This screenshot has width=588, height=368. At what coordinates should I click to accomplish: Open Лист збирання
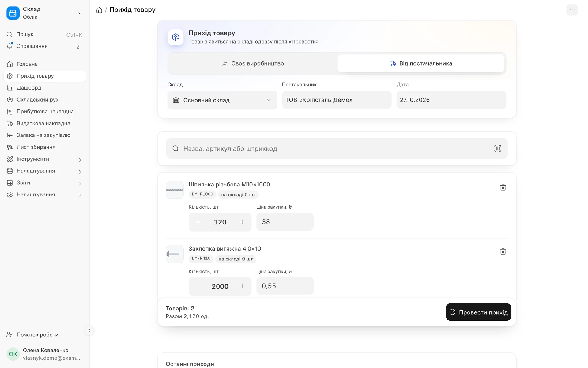(45, 147)
